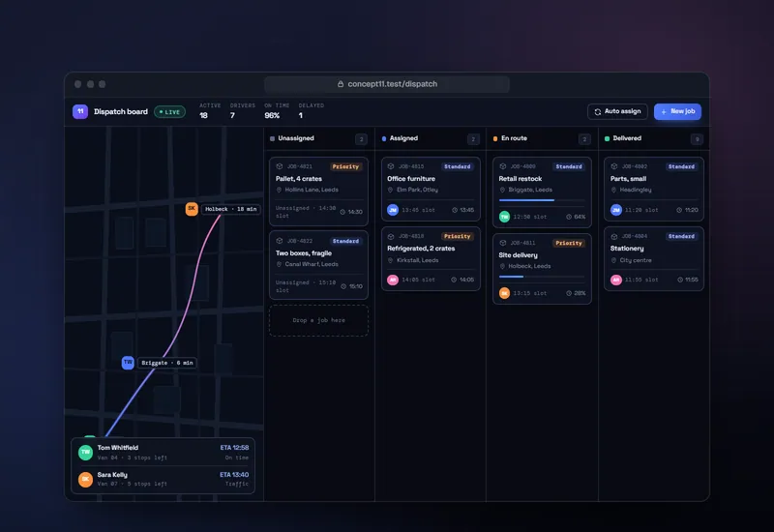Click Tom Whitfield's green TW avatar in driver list

[x=85, y=452]
